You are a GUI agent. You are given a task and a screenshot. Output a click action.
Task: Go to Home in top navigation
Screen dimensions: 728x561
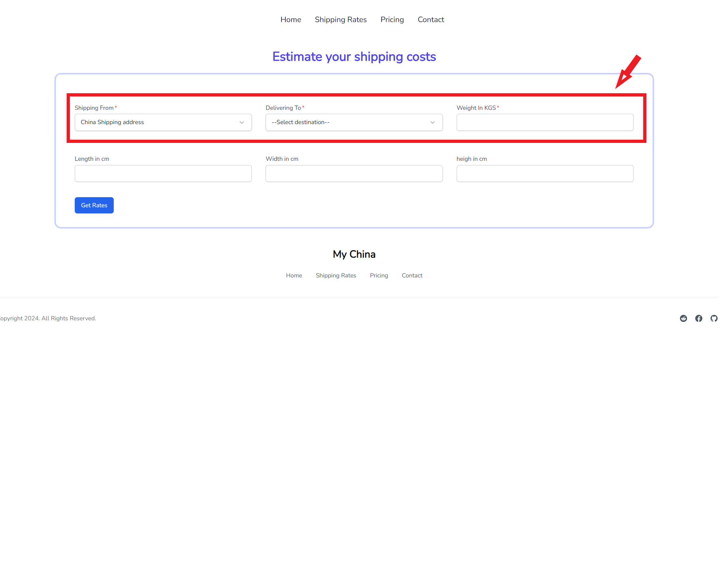pos(291,20)
